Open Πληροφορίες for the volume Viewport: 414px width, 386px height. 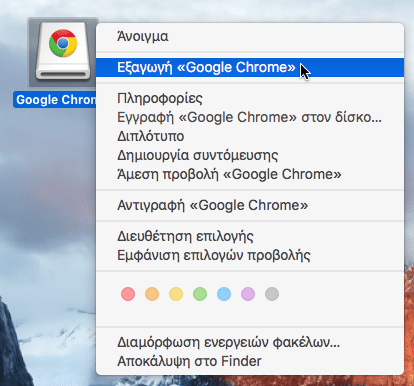click(x=250, y=98)
